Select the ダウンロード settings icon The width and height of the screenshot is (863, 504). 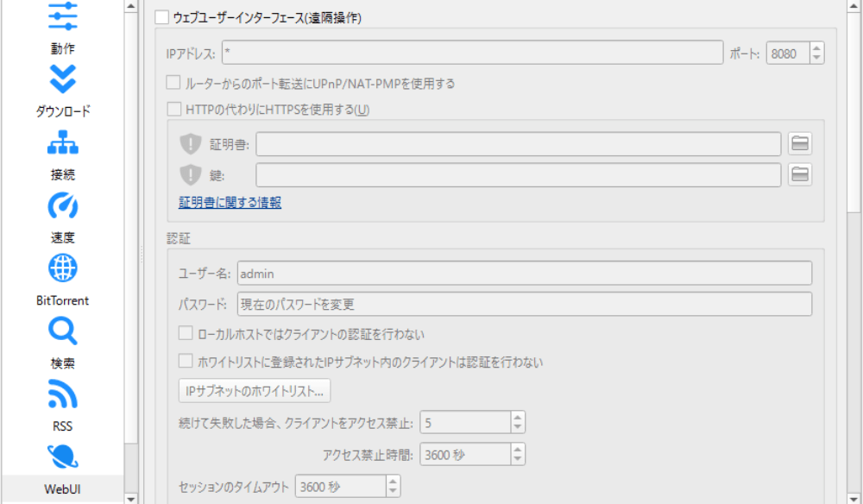coord(62,79)
